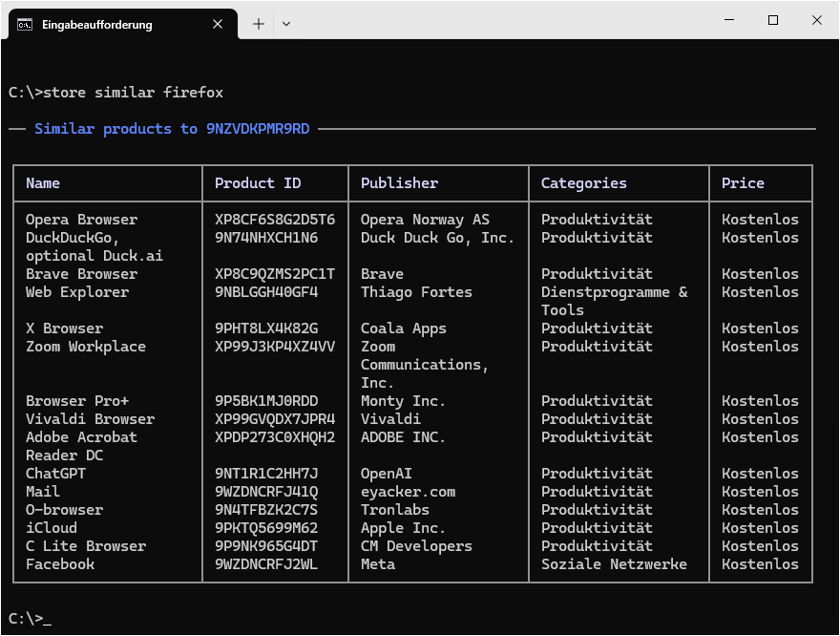840x636 pixels.
Task: Click product ID XPDP273C0XHQH2
Action: 275,437
